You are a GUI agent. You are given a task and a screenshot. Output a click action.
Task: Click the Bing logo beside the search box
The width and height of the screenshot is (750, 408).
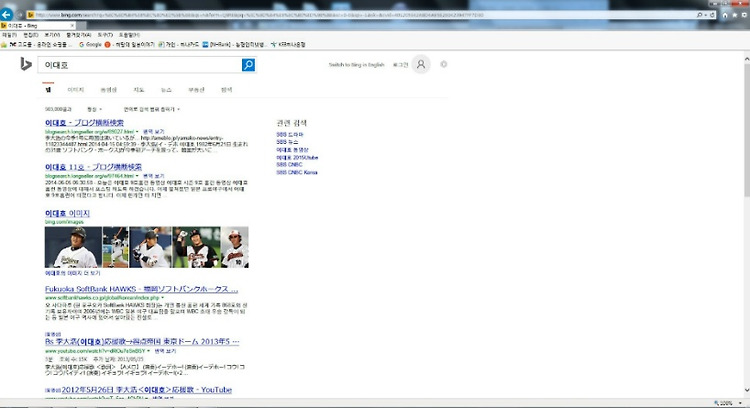(25, 64)
